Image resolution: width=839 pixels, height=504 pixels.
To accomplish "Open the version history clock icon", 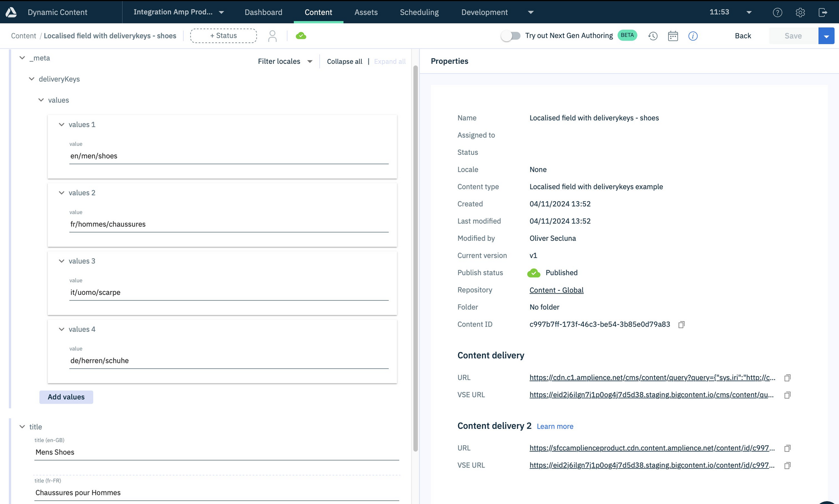I will (653, 36).
